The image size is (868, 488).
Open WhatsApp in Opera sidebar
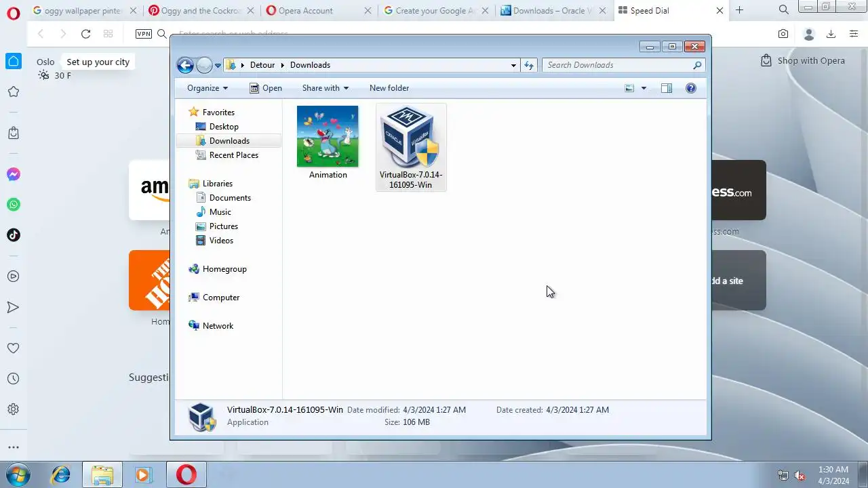coord(13,205)
